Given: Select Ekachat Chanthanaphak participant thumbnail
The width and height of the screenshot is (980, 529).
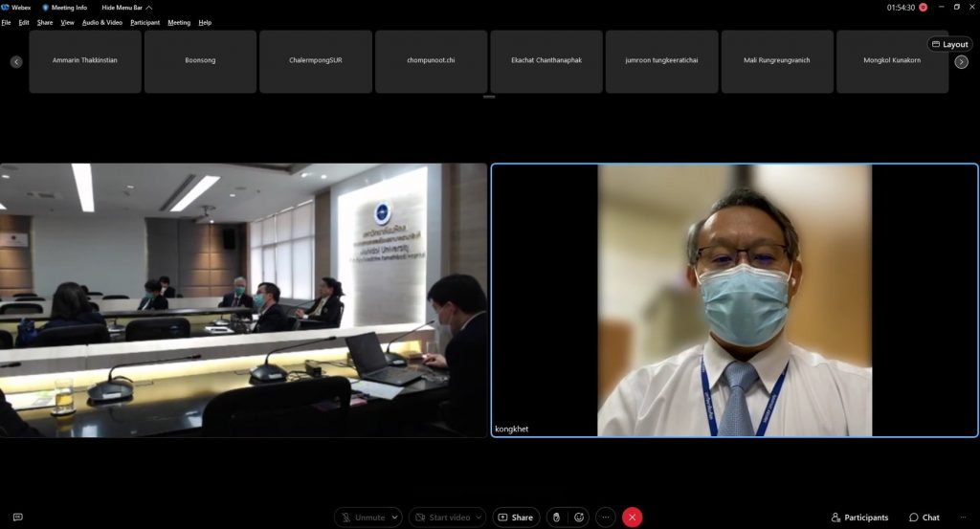Looking at the screenshot, I should 546,61.
